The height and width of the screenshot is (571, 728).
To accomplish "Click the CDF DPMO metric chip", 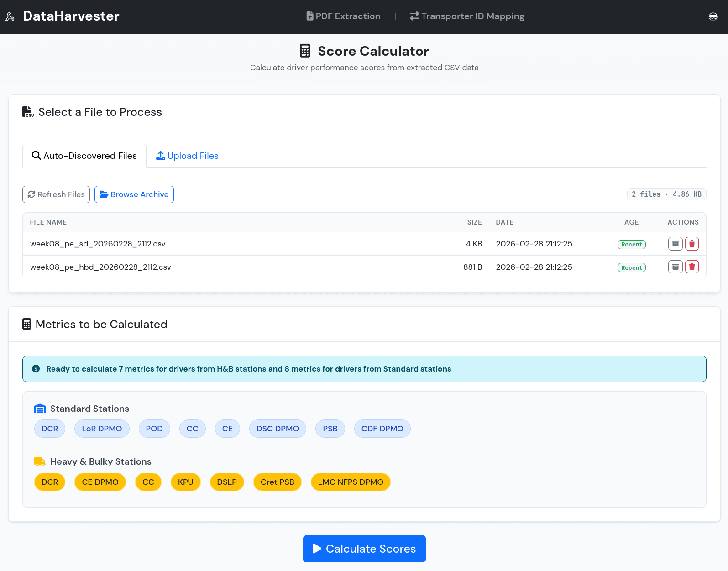I will (382, 429).
